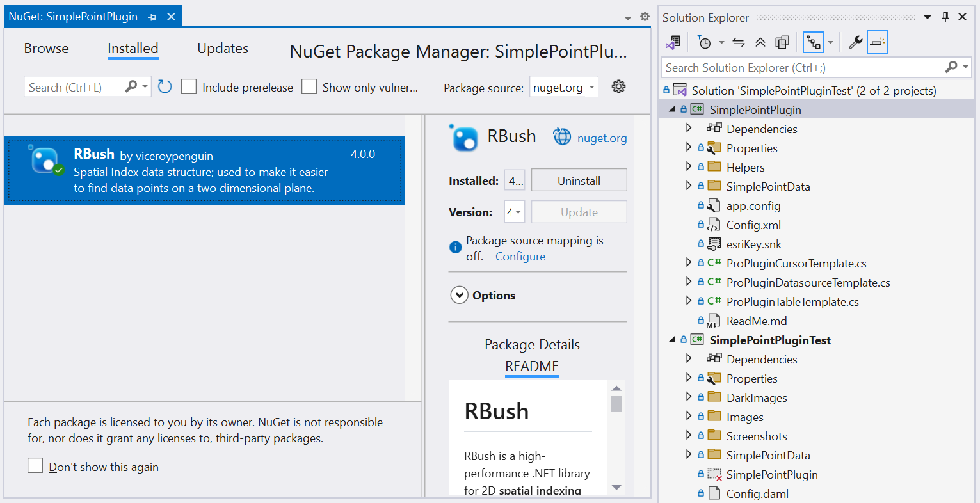This screenshot has height=503, width=980.
Task: Collapse all items in Solution Explorer
Action: 760,42
